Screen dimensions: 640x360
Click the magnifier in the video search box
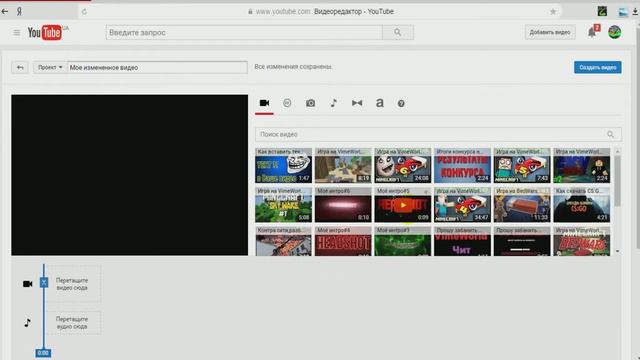click(x=610, y=134)
